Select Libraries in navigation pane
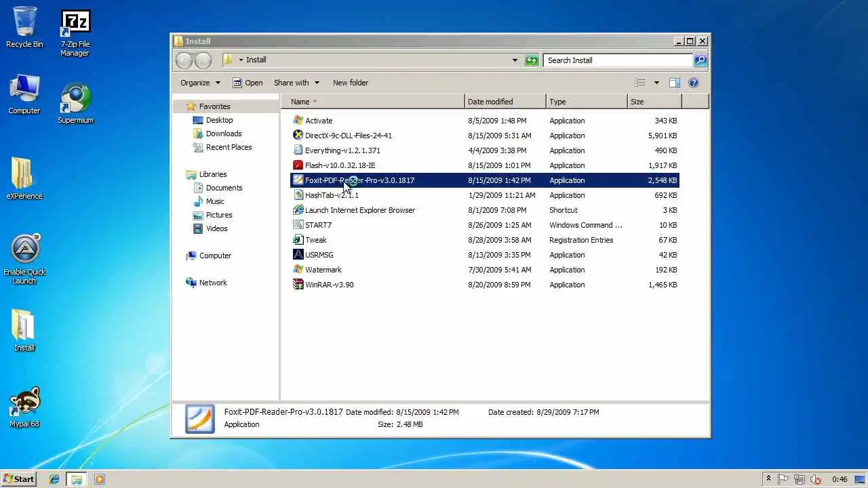The width and height of the screenshot is (868, 488). 213,174
